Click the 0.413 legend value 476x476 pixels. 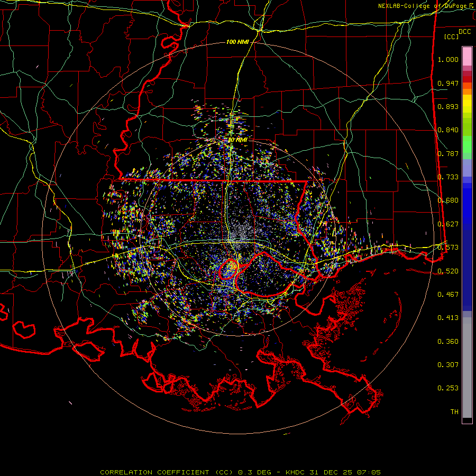click(448, 318)
